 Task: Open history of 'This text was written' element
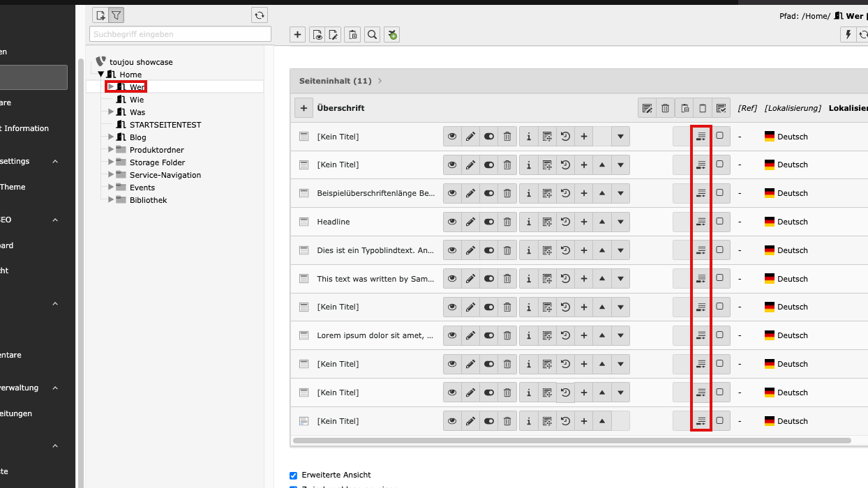tap(565, 279)
